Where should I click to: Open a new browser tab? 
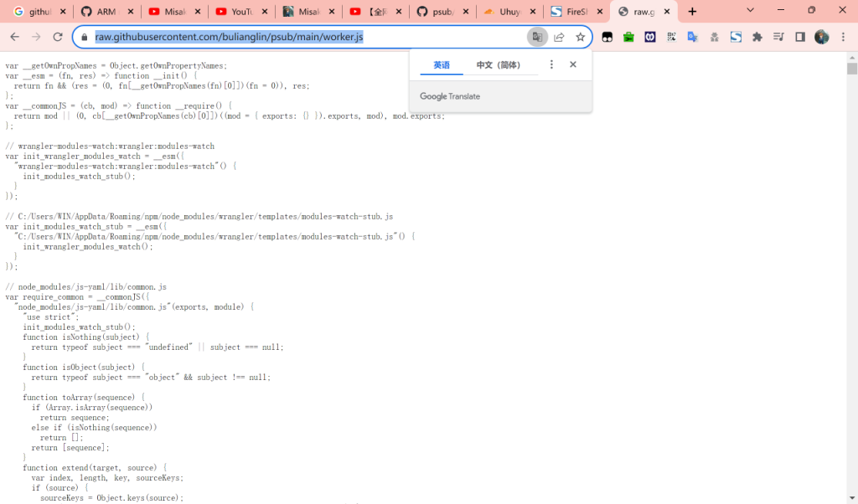(x=692, y=12)
